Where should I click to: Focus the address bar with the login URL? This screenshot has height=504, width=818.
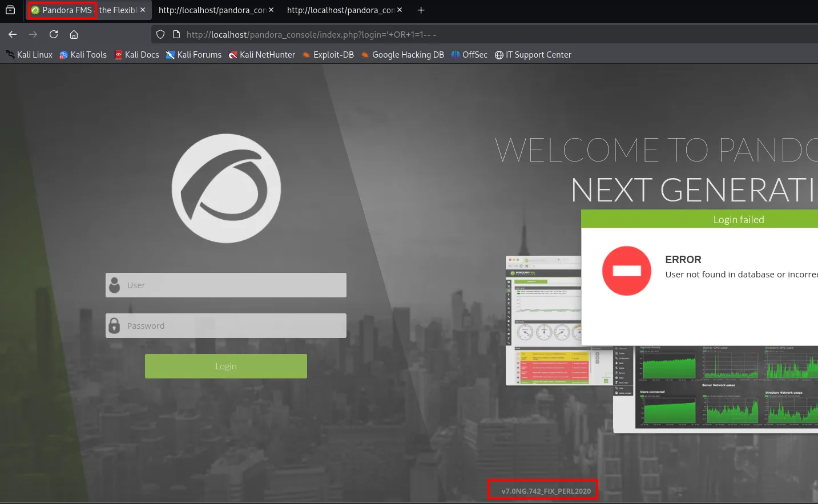tap(485, 34)
